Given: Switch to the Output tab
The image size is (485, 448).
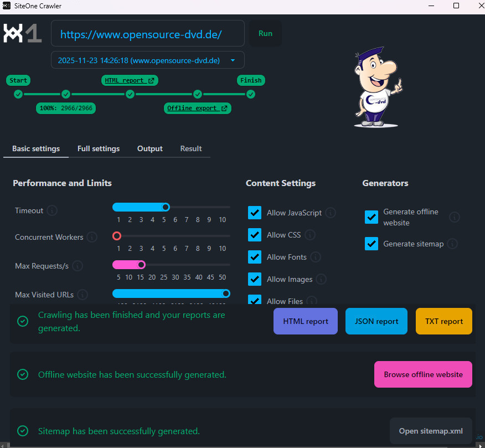Looking at the screenshot, I should click(x=150, y=148).
